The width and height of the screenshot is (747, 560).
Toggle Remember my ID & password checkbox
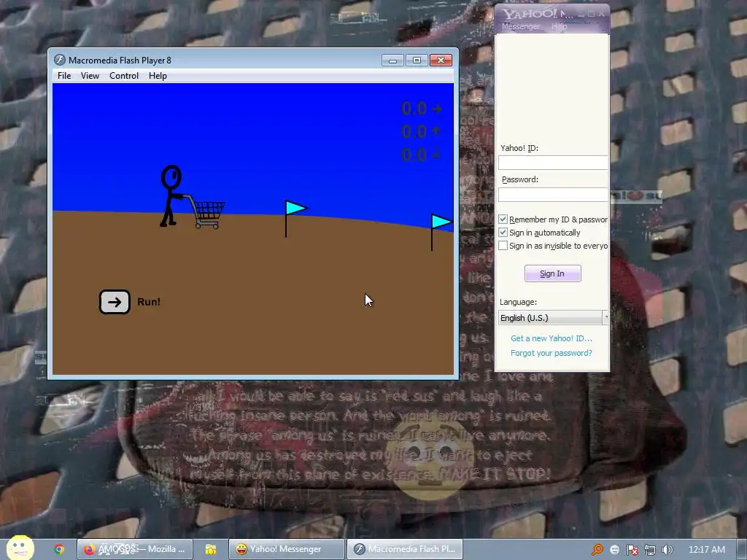(503, 219)
